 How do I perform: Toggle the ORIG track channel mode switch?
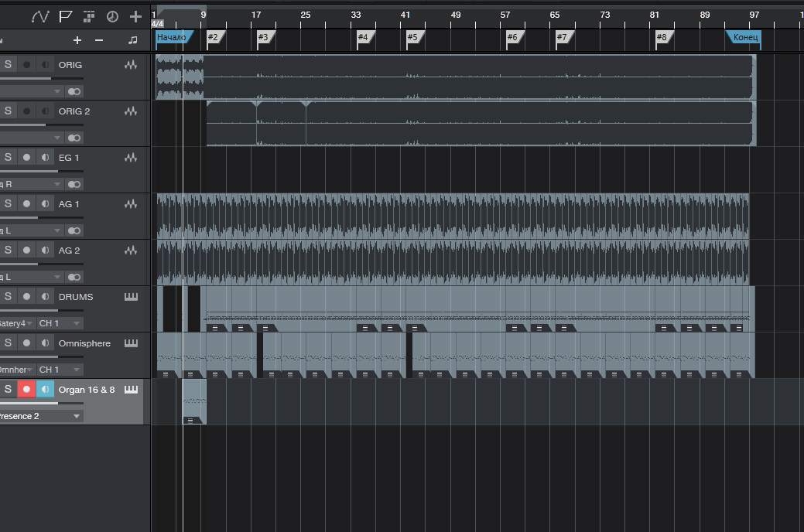74,91
